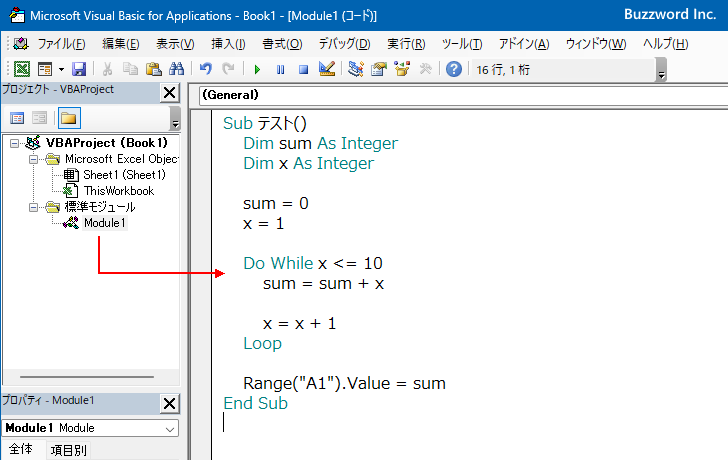
Task: Open Project Explorer from the toolbar icon
Action: tap(356, 69)
